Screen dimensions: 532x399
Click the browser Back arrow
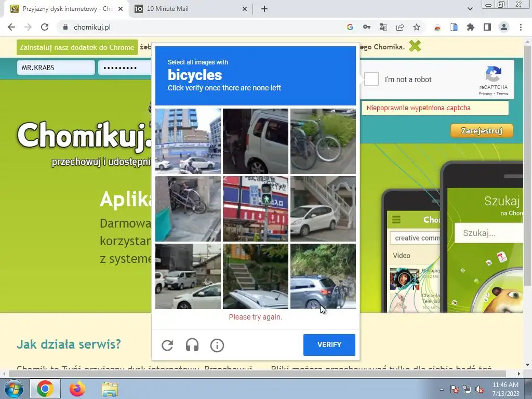click(x=11, y=27)
